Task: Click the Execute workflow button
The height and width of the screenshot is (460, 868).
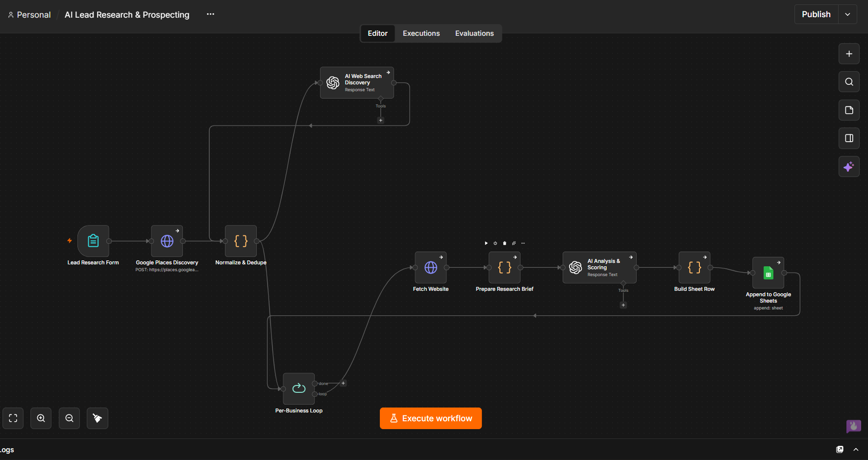Action: tap(431, 418)
